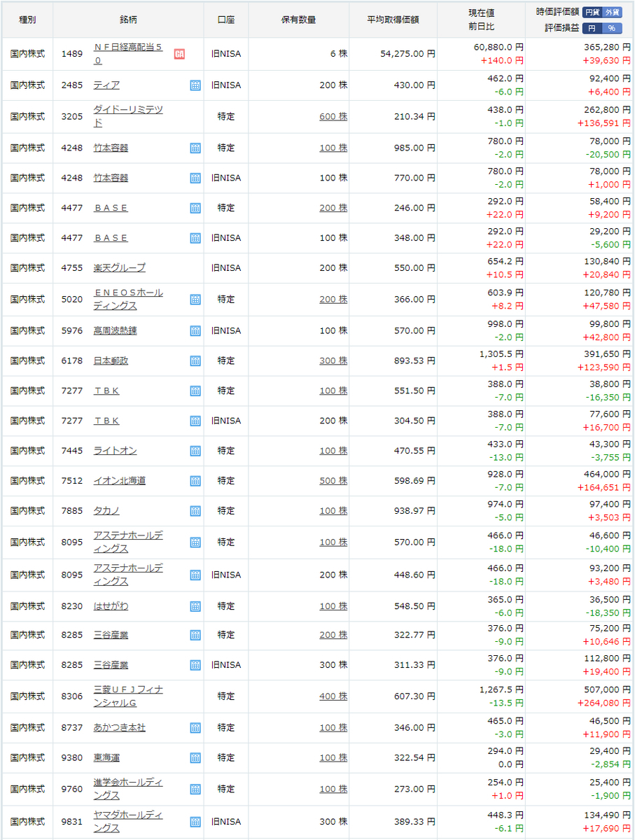Screen dimensions: 635x840
Task: Open the calendar icon beside 進学会ホールディングス
Action: point(195,789)
